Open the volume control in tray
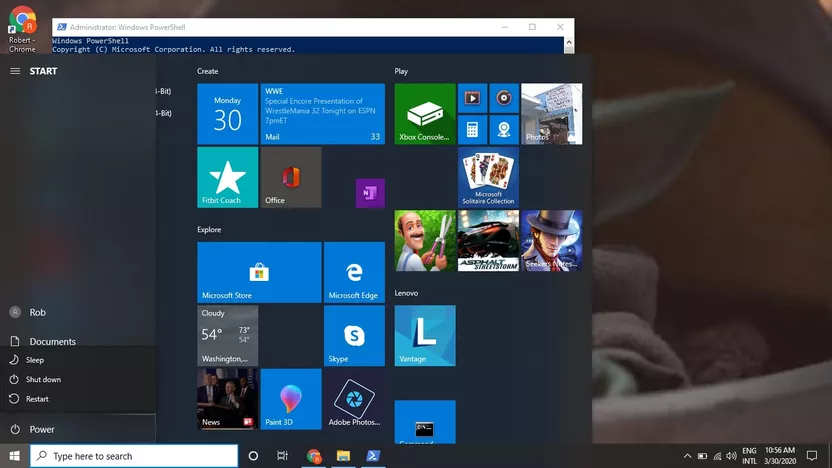Screen dimensions: 832x468 pyautogui.click(x=731, y=456)
